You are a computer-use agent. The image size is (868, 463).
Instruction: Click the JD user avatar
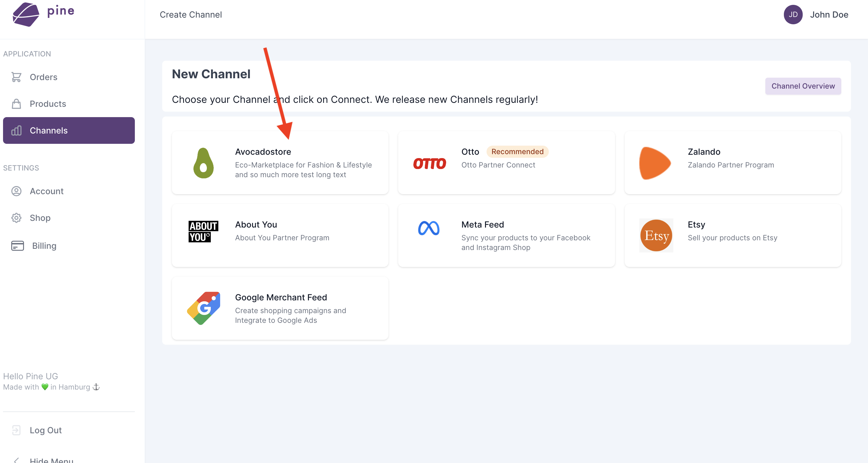[x=793, y=15]
